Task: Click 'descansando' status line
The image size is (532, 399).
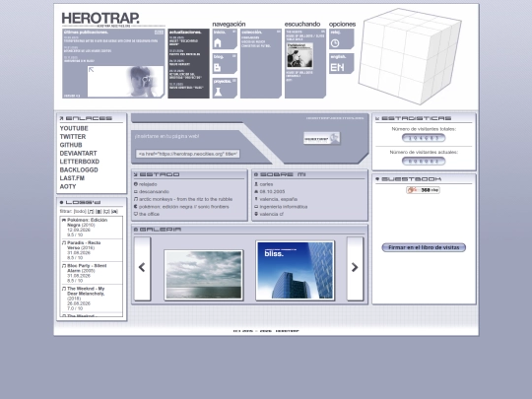Action: [x=152, y=192]
